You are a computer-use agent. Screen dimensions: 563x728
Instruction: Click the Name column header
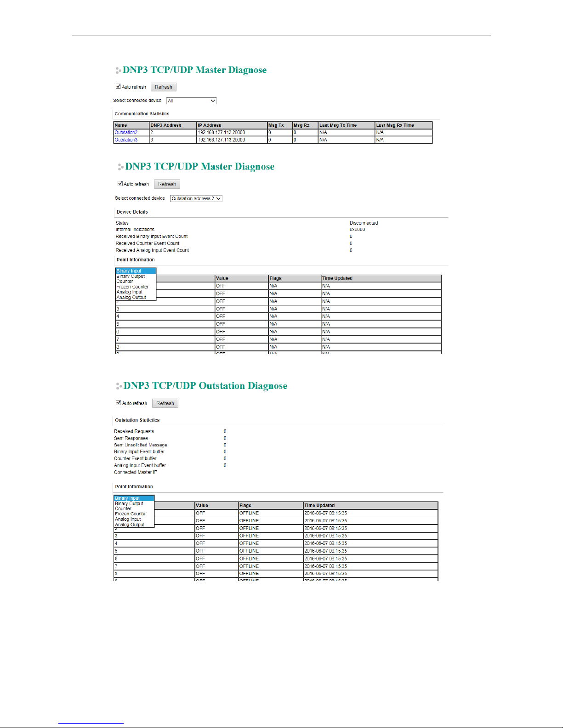point(131,125)
